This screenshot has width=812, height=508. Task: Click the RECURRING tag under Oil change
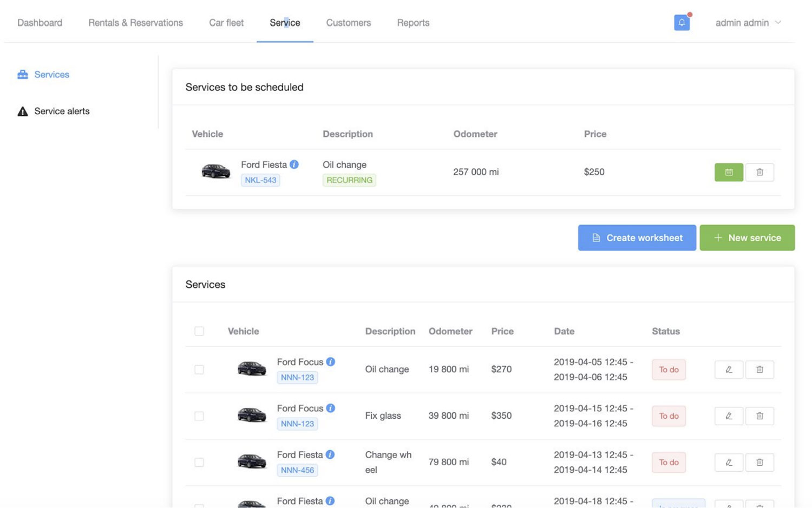[349, 180]
